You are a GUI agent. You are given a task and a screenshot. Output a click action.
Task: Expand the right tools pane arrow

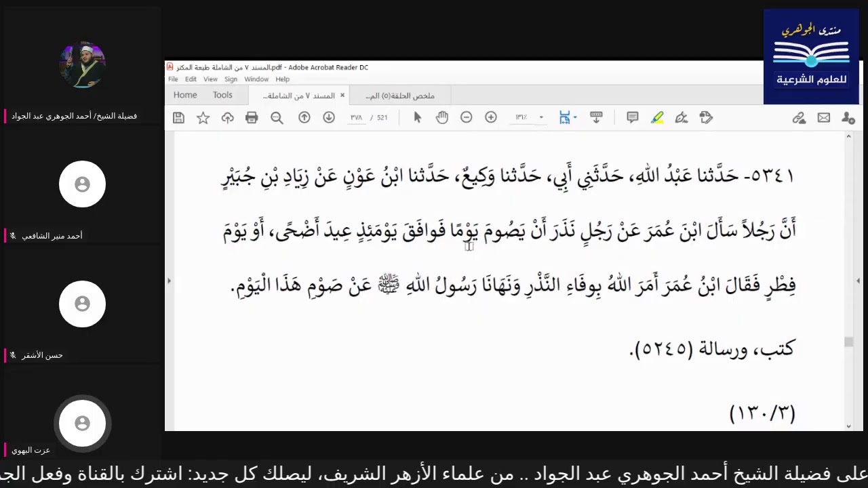[859, 281]
